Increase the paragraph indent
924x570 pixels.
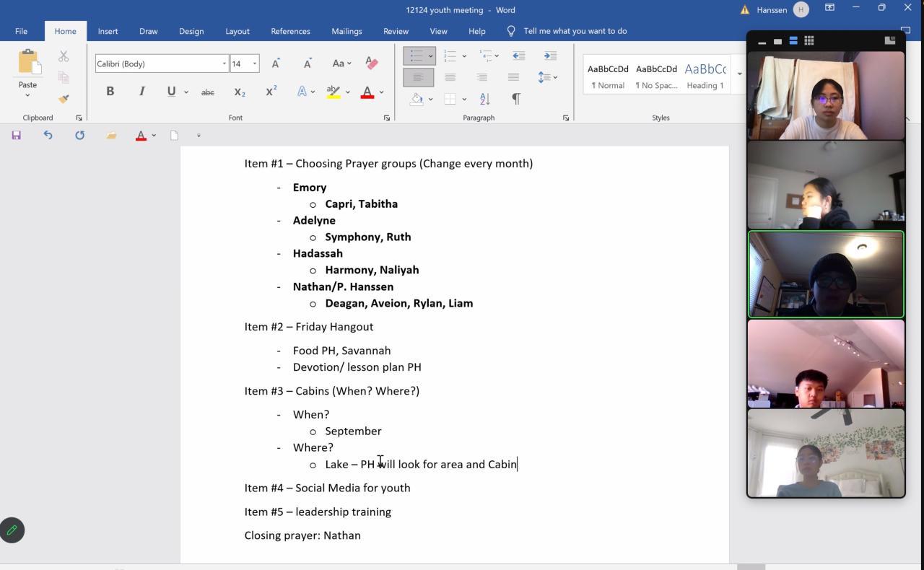coord(550,56)
